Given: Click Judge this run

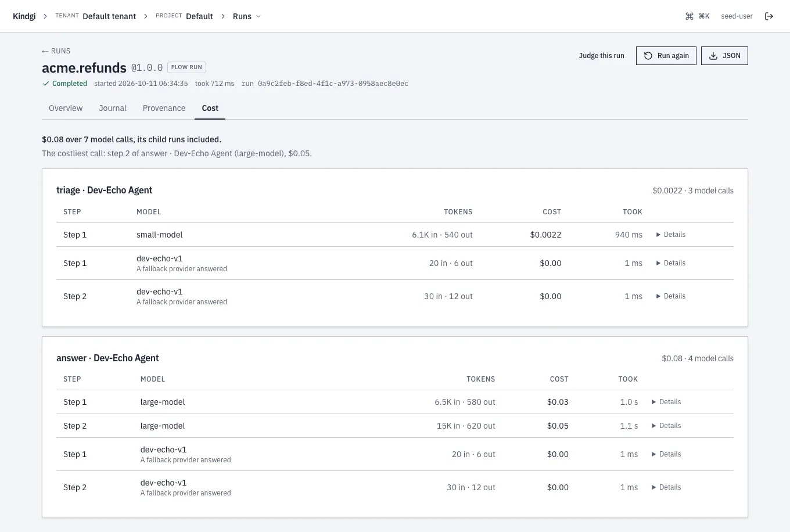Looking at the screenshot, I should [601, 56].
